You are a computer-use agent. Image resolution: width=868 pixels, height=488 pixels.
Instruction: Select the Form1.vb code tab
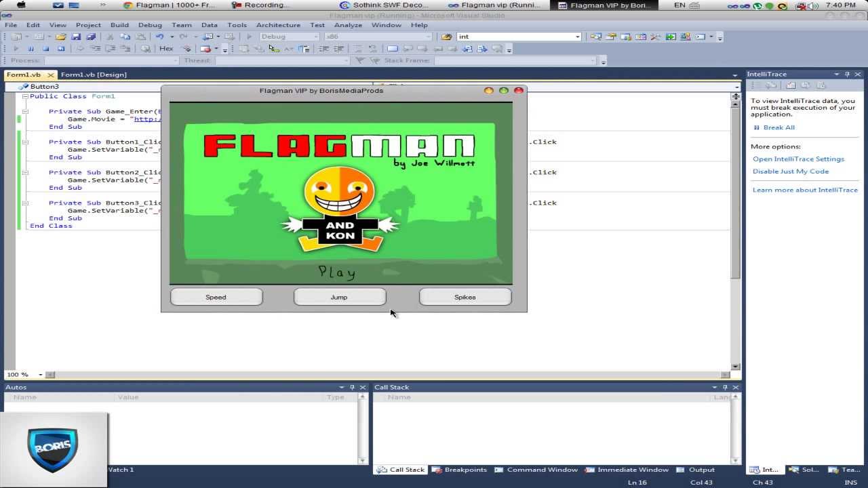coord(27,75)
